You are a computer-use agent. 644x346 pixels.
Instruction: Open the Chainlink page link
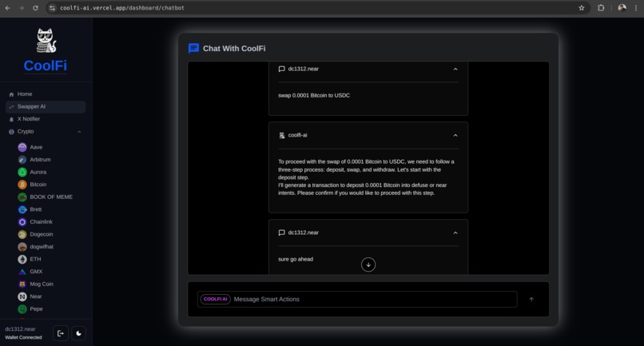pyautogui.click(x=41, y=222)
